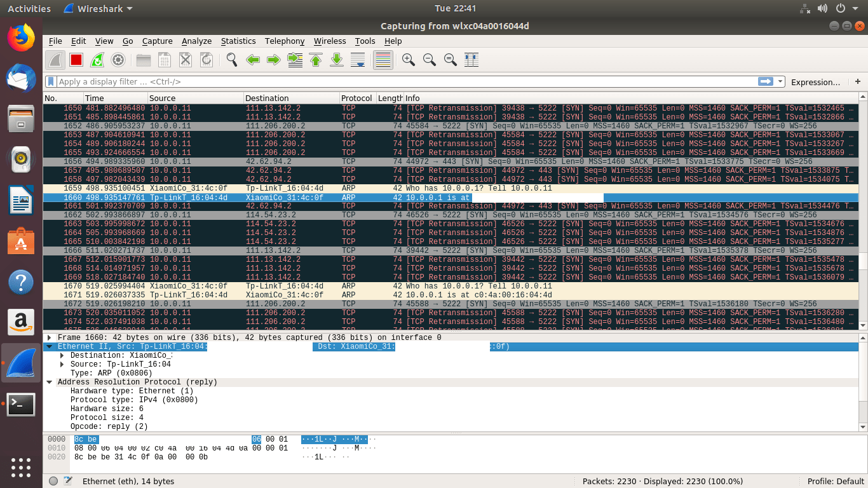868x488 pixels.
Task: Click expert information status bar circle
Action: (x=53, y=481)
